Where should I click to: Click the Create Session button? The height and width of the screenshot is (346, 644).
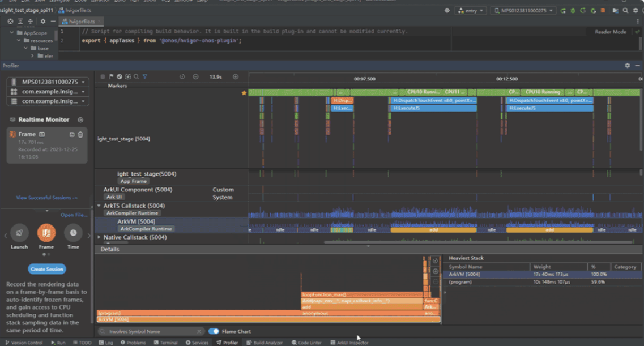(x=47, y=269)
